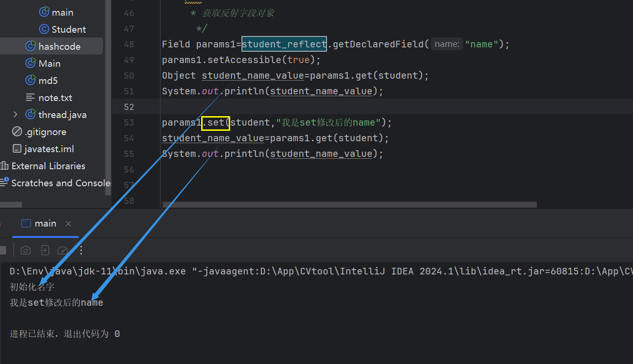This screenshot has width=633, height=364.
Task: Click the editor horizontal scrollbar
Action: click(349, 205)
